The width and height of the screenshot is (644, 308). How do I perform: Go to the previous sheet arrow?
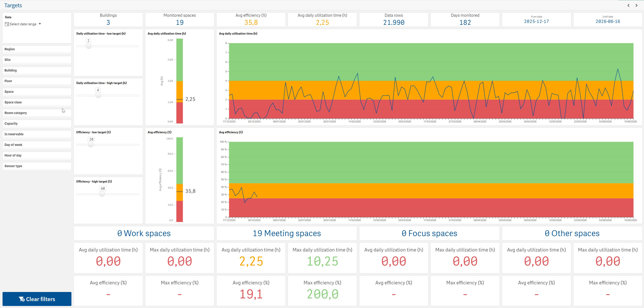pos(628,5)
